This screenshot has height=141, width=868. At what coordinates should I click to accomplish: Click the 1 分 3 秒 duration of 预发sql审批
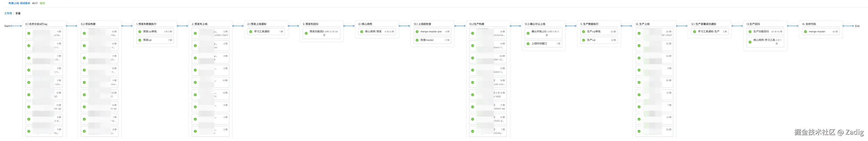[168, 32]
